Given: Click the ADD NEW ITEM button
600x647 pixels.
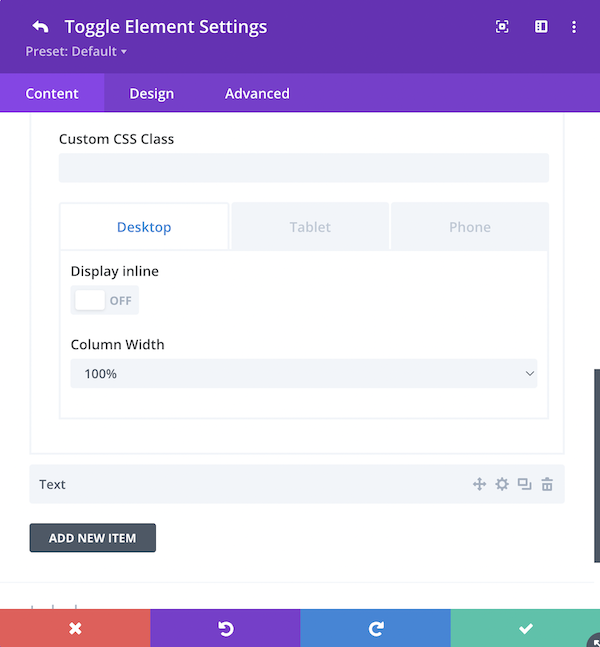Looking at the screenshot, I should pyautogui.click(x=92, y=538).
